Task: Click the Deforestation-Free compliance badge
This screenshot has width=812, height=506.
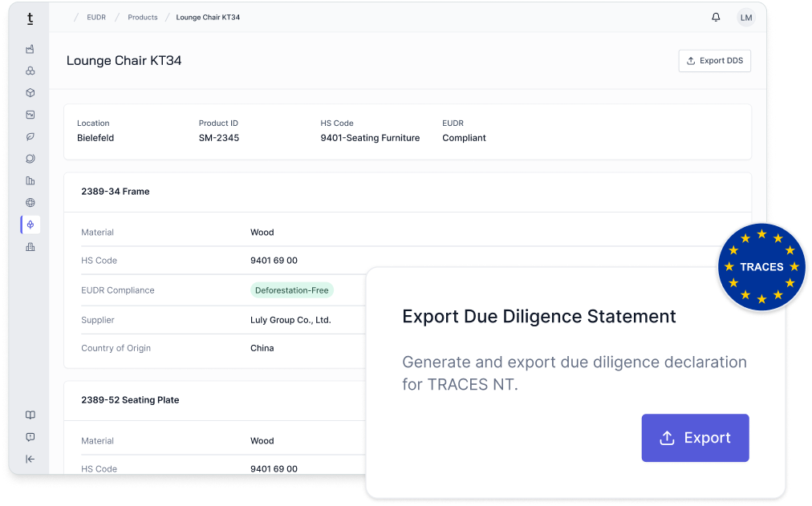Action: [293, 290]
